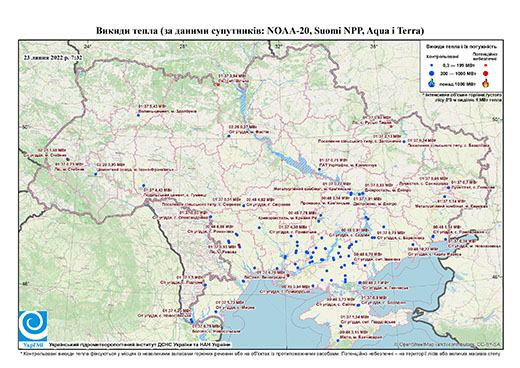The height and width of the screenshot is (368, 520).
Task: Select the blue marker for Волиньцемент, м. Здолбунів
Action: tap(138, 115)
